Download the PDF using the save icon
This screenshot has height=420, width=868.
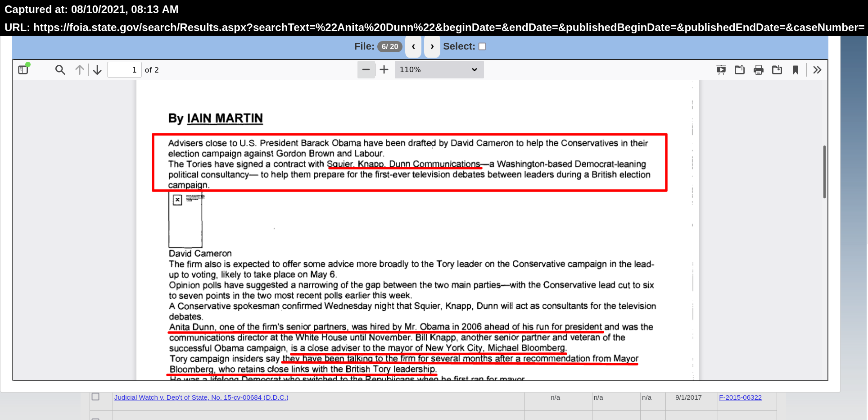tap(777, 70)
